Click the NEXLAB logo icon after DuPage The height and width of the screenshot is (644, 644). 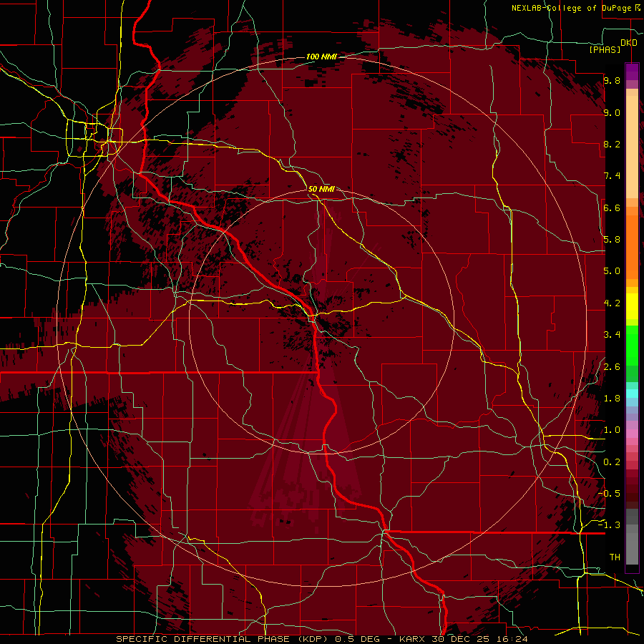point(638,7)
